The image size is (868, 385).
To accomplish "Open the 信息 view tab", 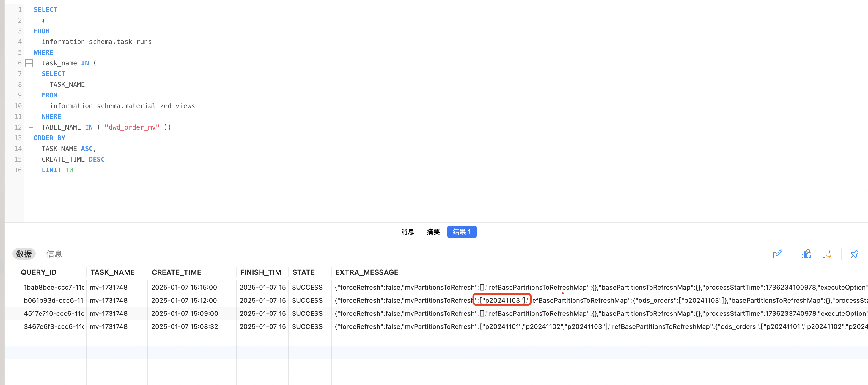I will tap(54, 254).
